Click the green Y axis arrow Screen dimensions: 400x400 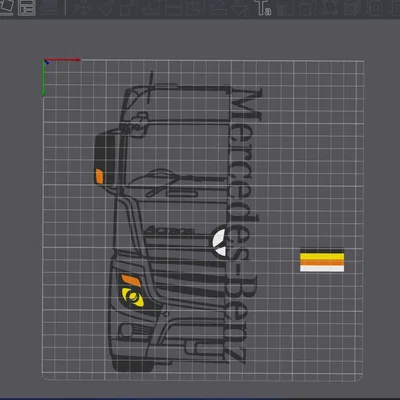tap(43, 79)
